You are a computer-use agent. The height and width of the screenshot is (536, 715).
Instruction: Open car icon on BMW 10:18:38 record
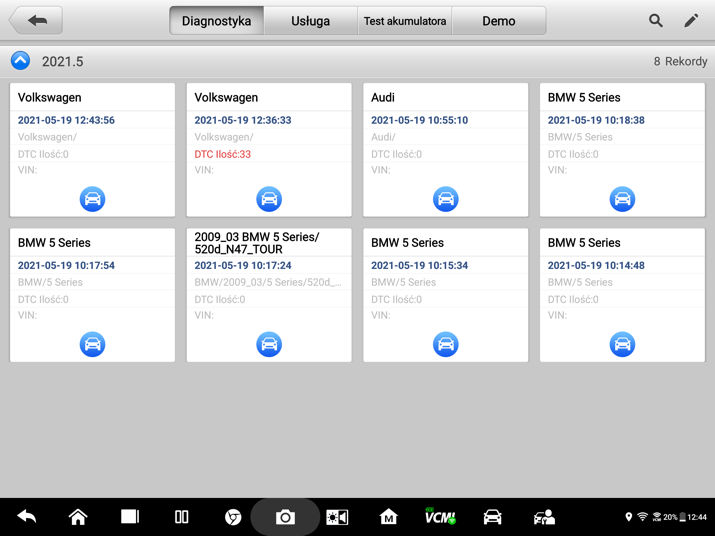point(622,199)
